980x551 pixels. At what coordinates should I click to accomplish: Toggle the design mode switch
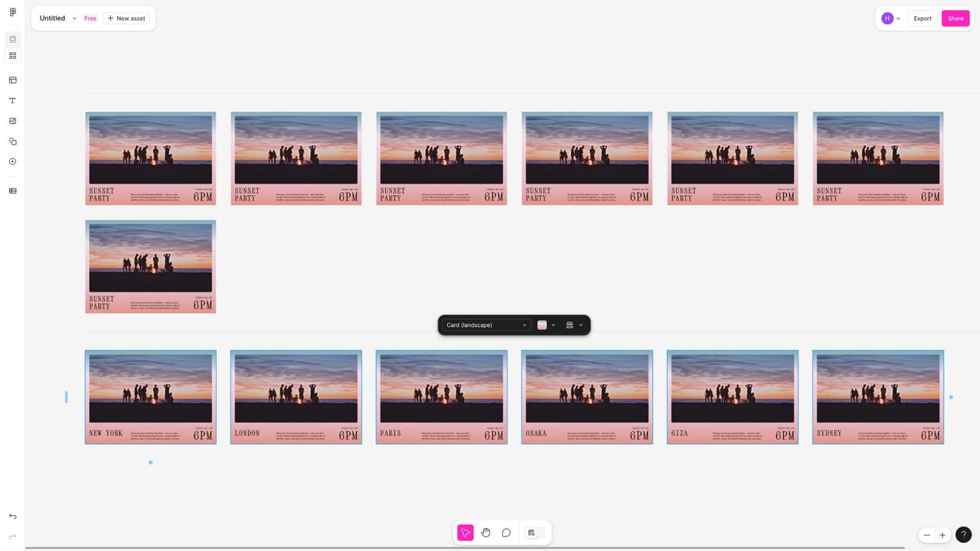pos(536,533)
